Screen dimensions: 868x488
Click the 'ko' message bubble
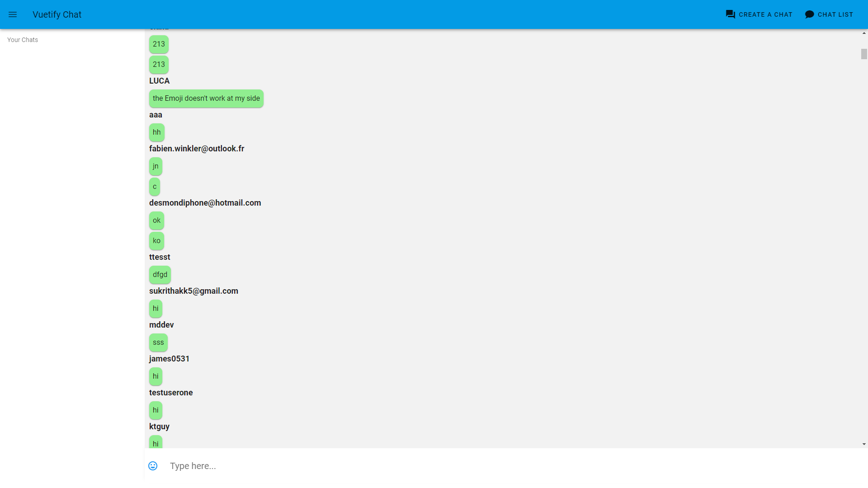156,241
